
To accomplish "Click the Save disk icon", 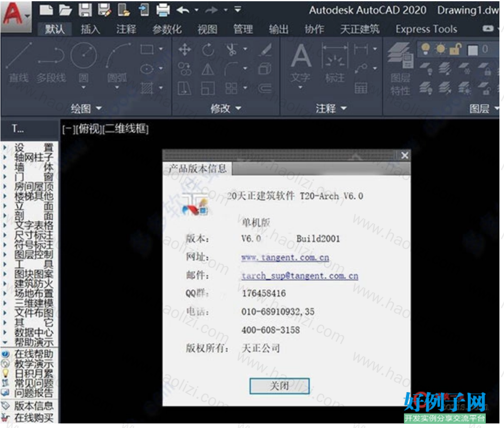I will 85,10.
